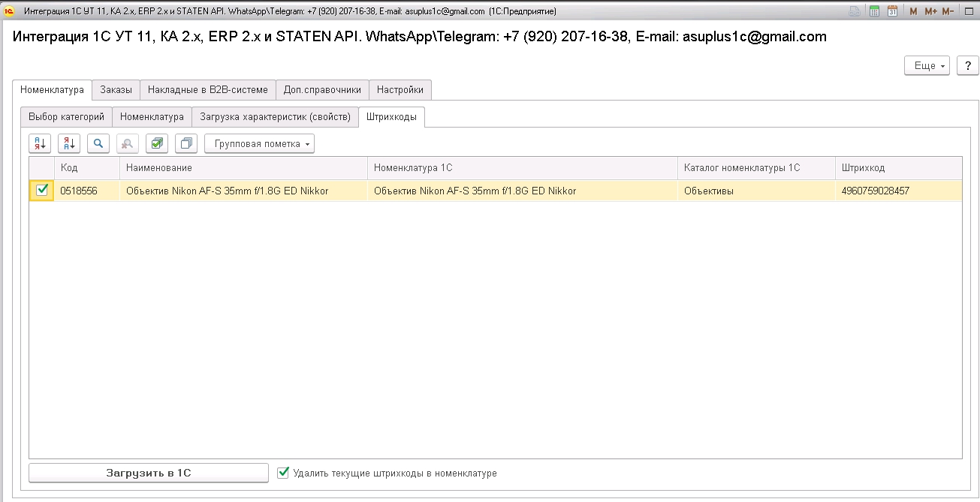The height and width of the screenshot is (502, 980).
Task: Open the 'Групповая пометка' dropdown
Action: [x=260, y=143]
